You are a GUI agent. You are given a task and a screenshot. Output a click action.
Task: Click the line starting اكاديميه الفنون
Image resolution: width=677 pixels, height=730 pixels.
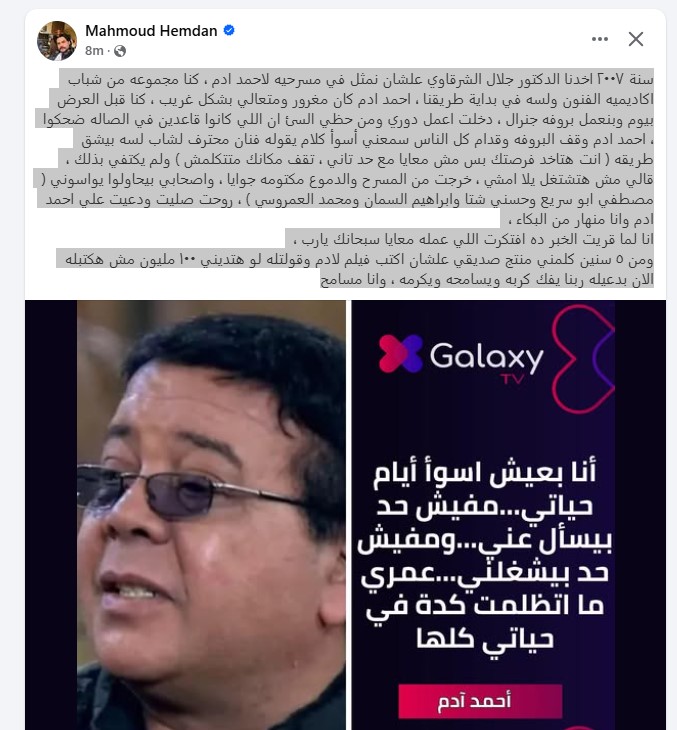pyautogui.click(x=355, y=99)
